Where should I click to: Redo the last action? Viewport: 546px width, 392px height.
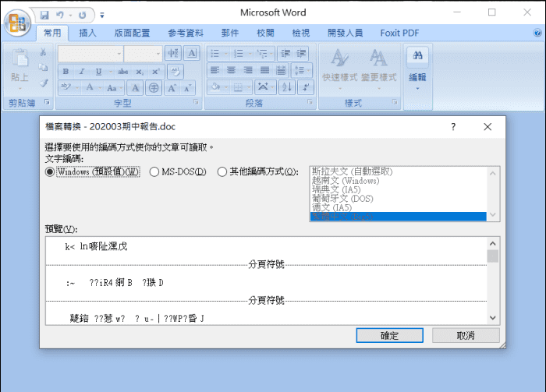point(82,15)
